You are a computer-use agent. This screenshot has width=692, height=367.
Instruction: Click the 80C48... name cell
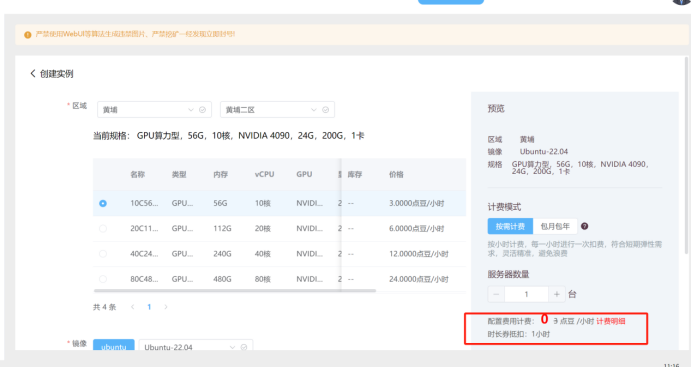point(144,279)
